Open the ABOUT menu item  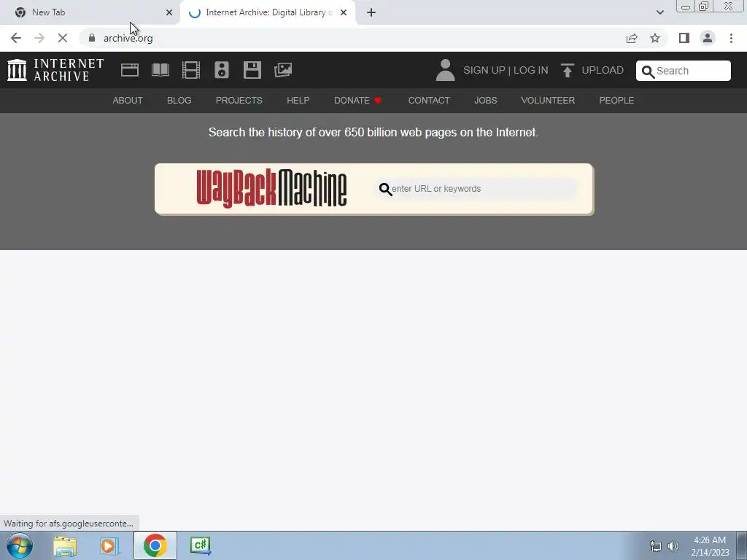128,101
